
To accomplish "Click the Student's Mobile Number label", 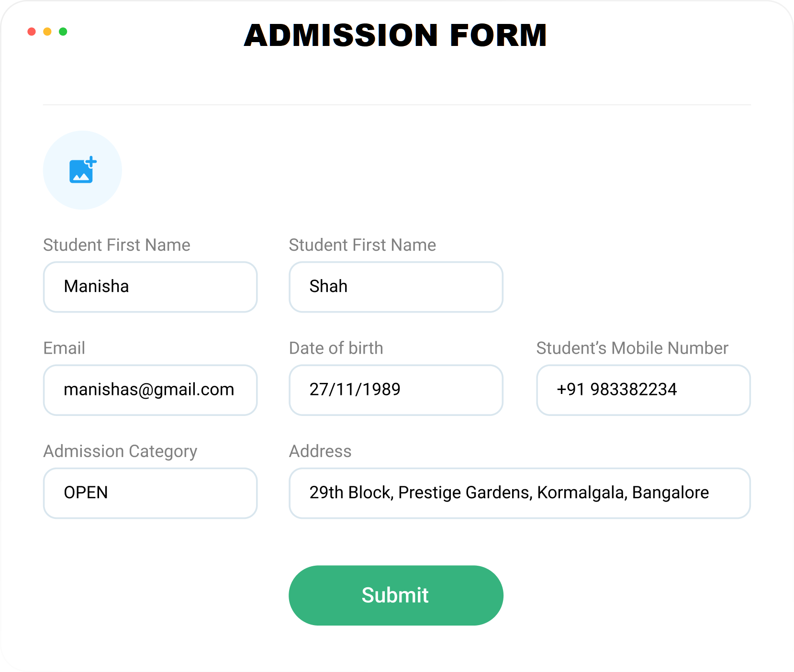I will click(x=632, y=348).
